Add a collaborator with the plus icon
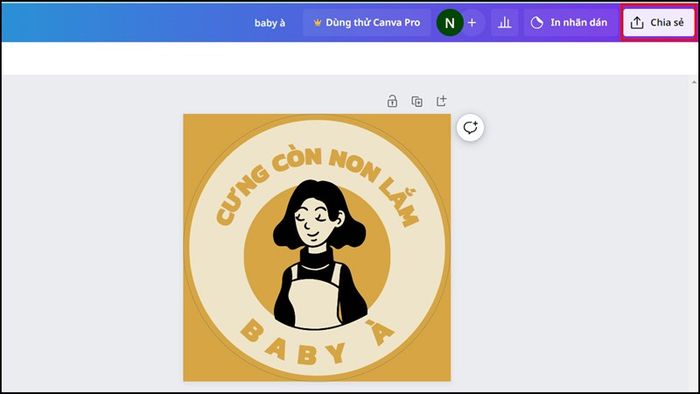The image size is (700, 394). (472, 22)
